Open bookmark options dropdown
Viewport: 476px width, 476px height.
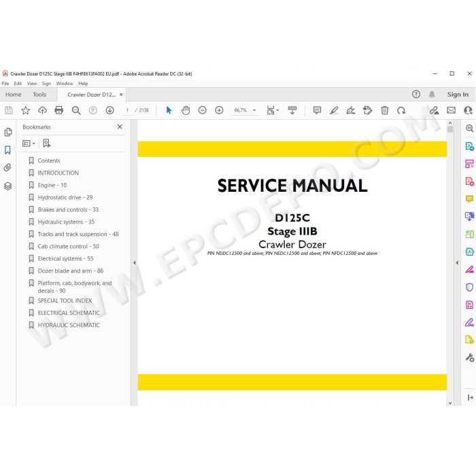point(29,143)
